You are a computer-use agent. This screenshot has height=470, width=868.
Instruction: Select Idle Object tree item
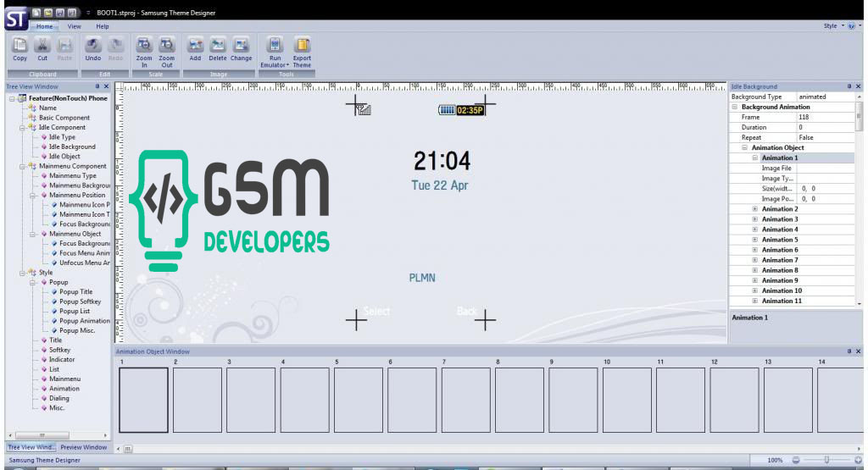coord(64,157)
